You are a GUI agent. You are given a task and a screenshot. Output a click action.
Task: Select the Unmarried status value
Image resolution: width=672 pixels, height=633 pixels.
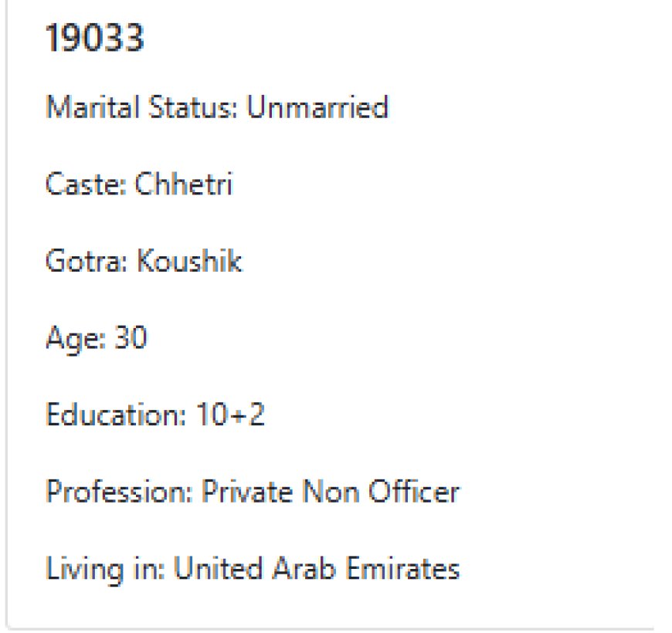click(317, 107)
